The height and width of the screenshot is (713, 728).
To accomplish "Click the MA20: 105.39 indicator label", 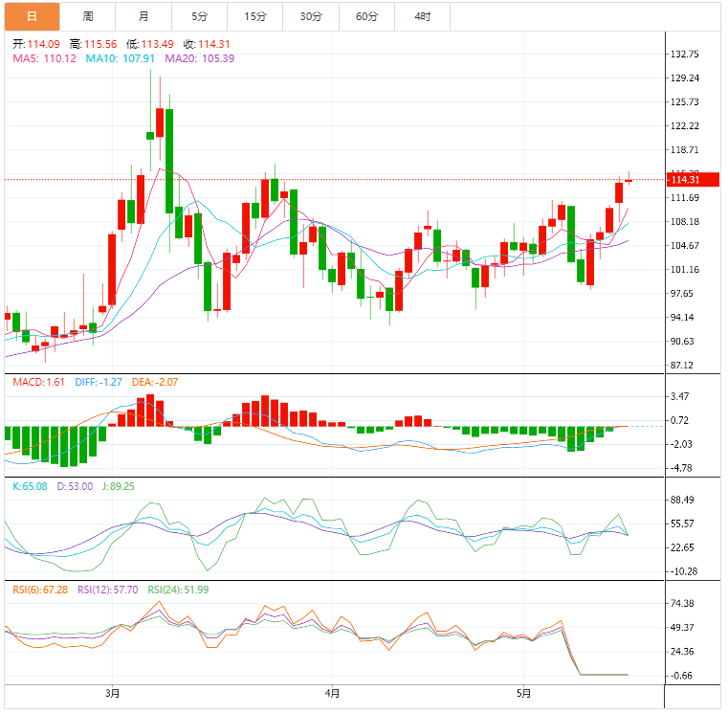I will [x=199, y=58].
